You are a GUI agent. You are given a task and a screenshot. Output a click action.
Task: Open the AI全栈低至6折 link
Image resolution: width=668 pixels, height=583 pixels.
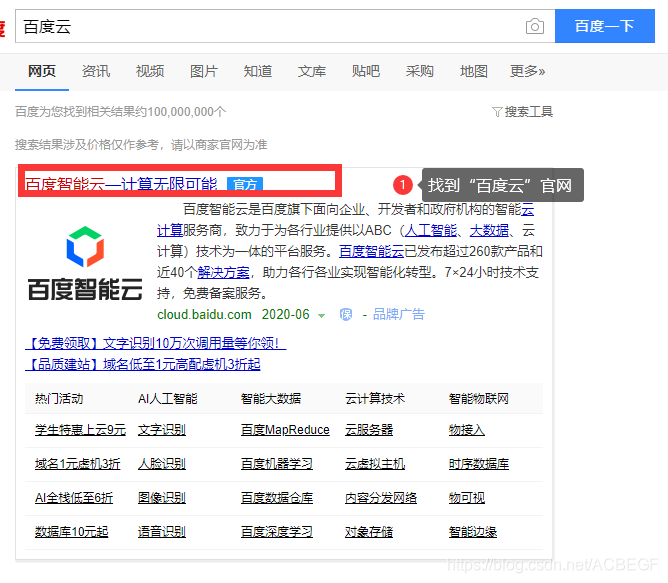74,498
